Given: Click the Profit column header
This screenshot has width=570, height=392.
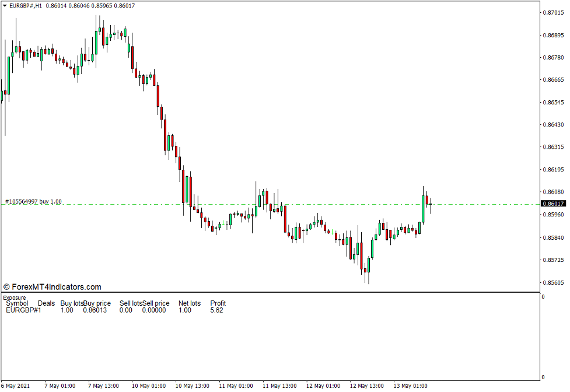Looking at the screenshot, I should pyautogui.click(x=217, y=303).
